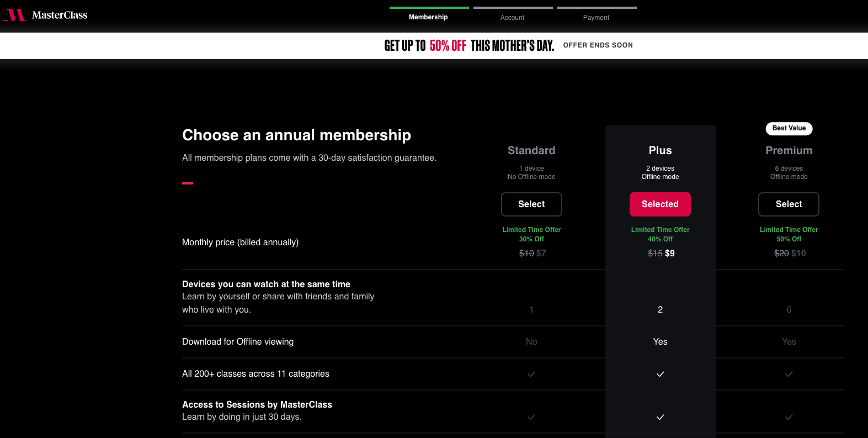Click the 50% OFF Mother's Day banner
This screenshot has height=438, width=868.
[x=469, y=45]
